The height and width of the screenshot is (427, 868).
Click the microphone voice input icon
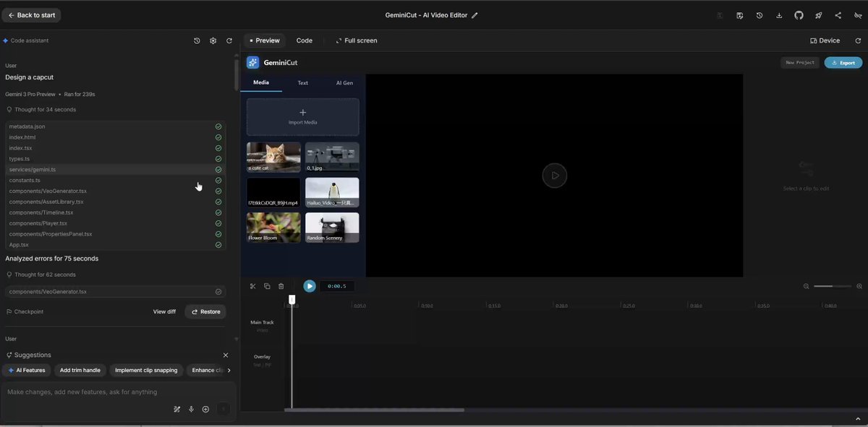pos(192,410)
